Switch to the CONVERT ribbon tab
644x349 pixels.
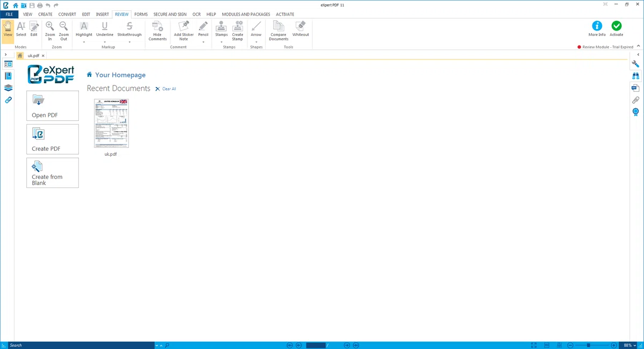click(67, 14)
